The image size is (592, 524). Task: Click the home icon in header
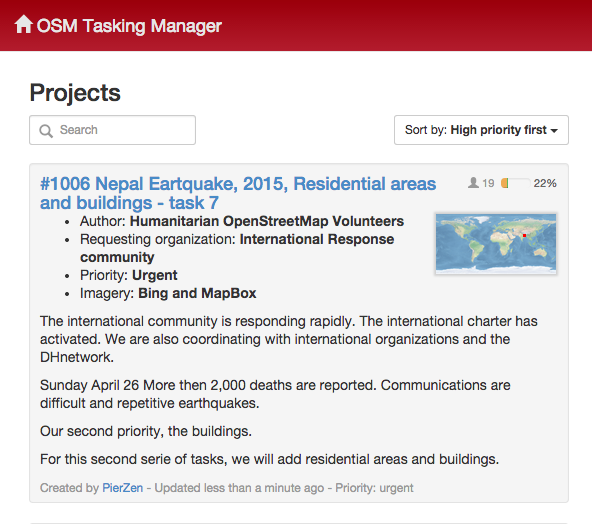pos(23,24)
